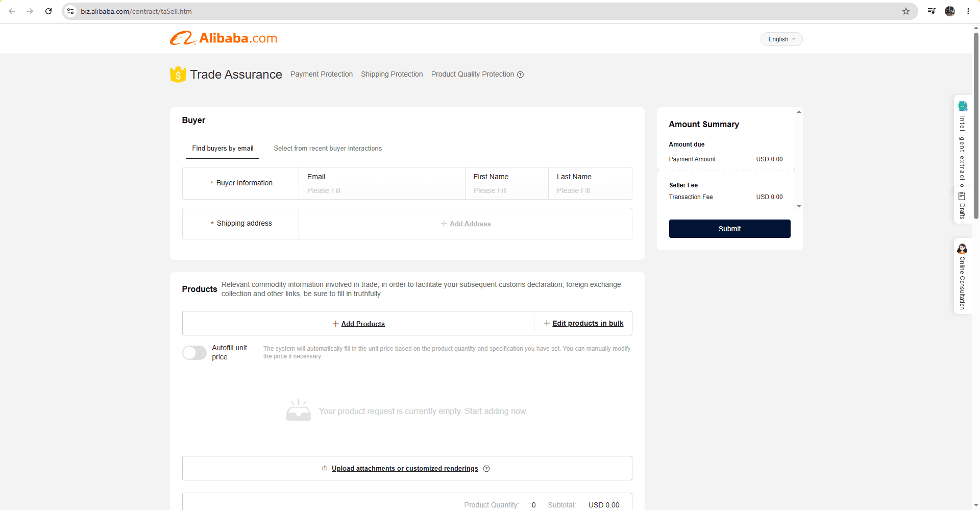Open media control icon in browser toolbar
Viewport: 980px width, 510px height.
point(932,11)
